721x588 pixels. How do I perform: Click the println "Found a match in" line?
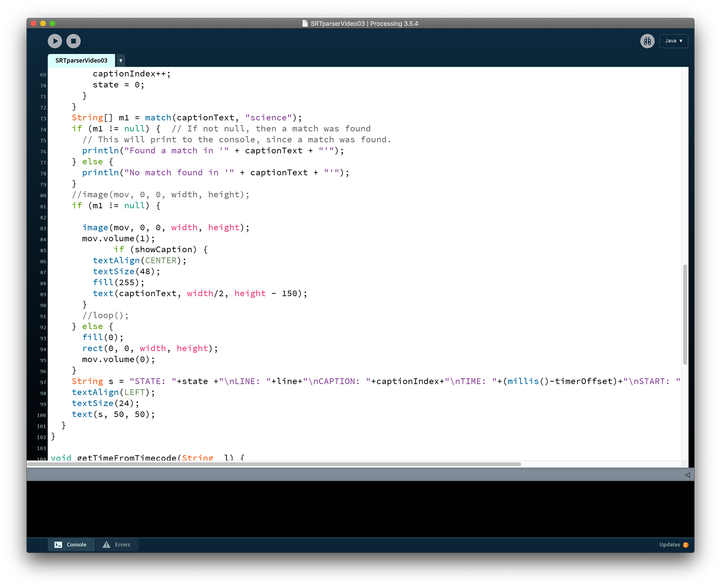click(213, 151)
